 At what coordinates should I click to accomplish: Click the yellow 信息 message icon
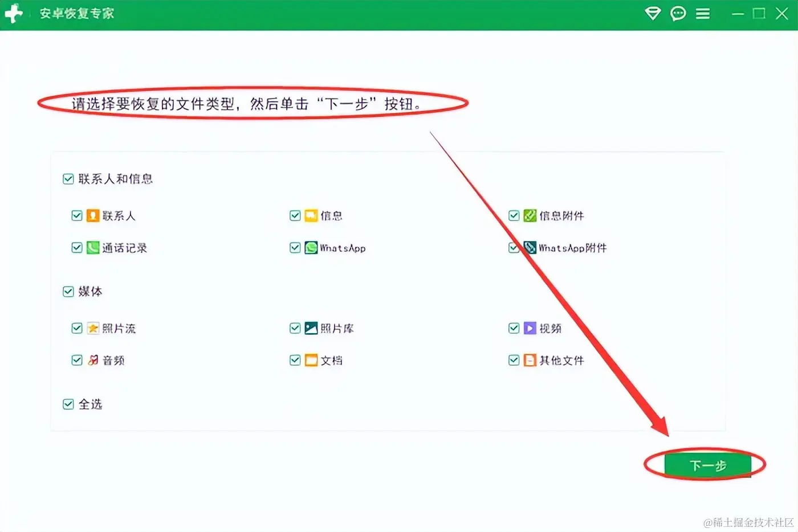(311, 215)
